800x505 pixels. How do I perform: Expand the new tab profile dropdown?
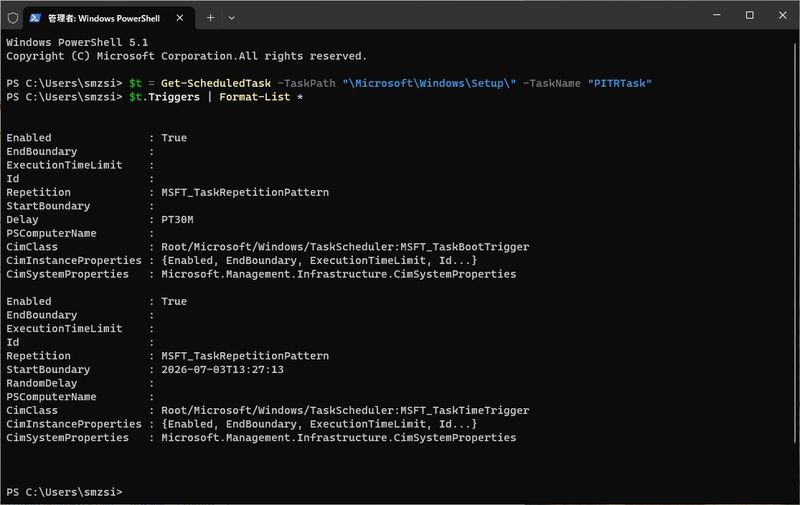point(232,18)
